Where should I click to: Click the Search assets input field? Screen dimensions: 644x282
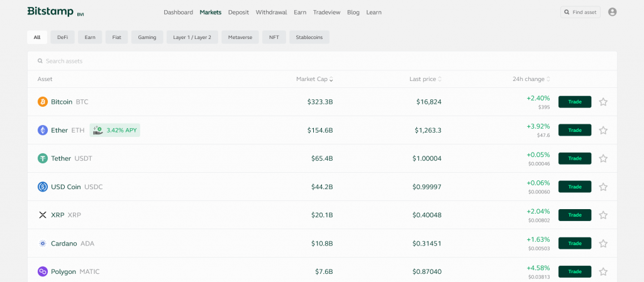coord(322,61)
